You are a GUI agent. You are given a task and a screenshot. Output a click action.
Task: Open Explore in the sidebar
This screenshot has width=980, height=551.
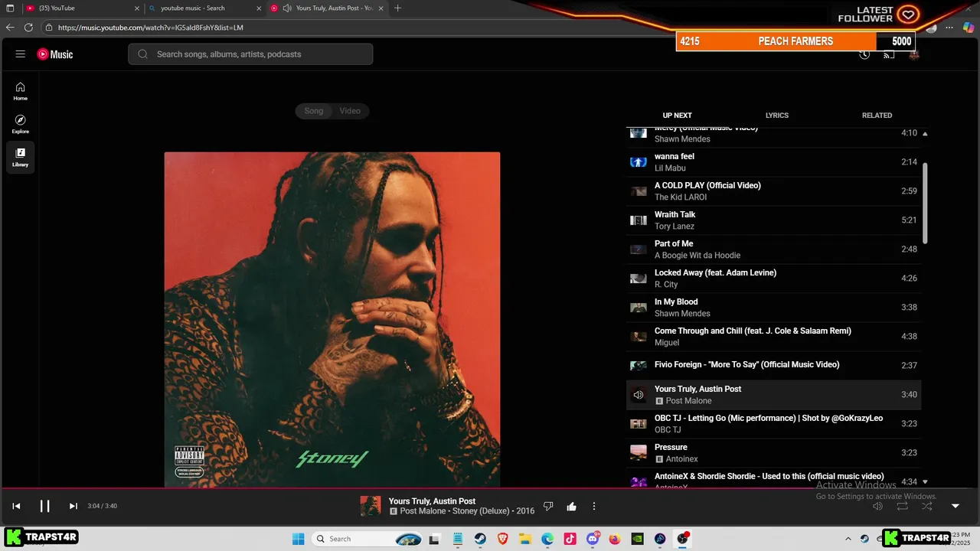[x=21, y=124]
